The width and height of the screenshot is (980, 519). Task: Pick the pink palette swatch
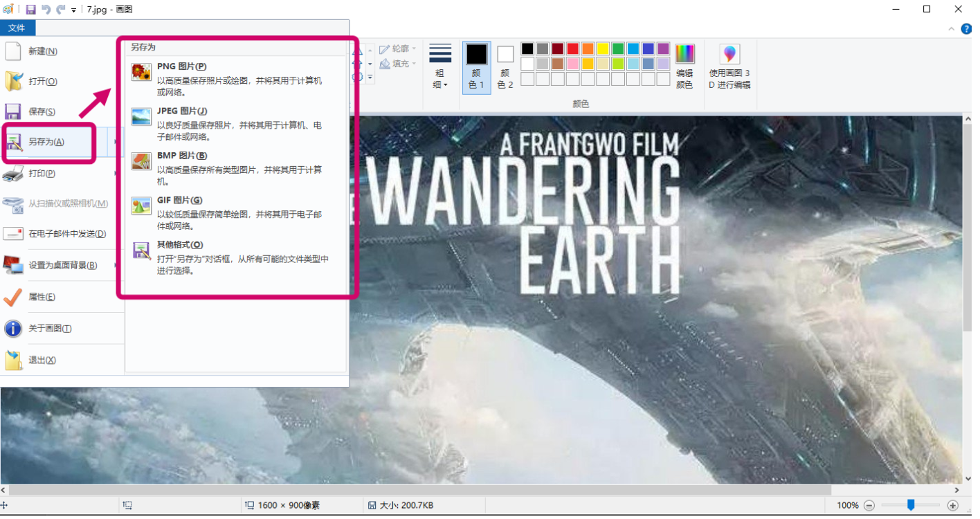572,64
